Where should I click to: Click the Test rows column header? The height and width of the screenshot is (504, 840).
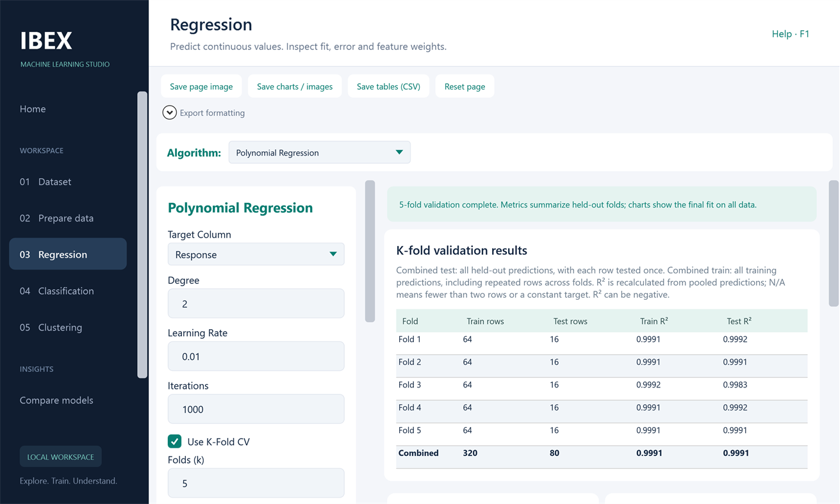click(x=570, y=321)
